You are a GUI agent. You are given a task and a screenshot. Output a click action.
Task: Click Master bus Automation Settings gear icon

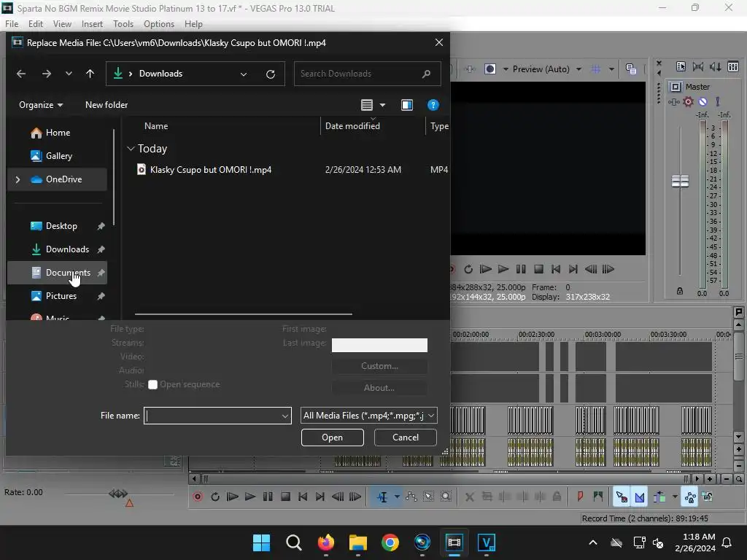688,102
